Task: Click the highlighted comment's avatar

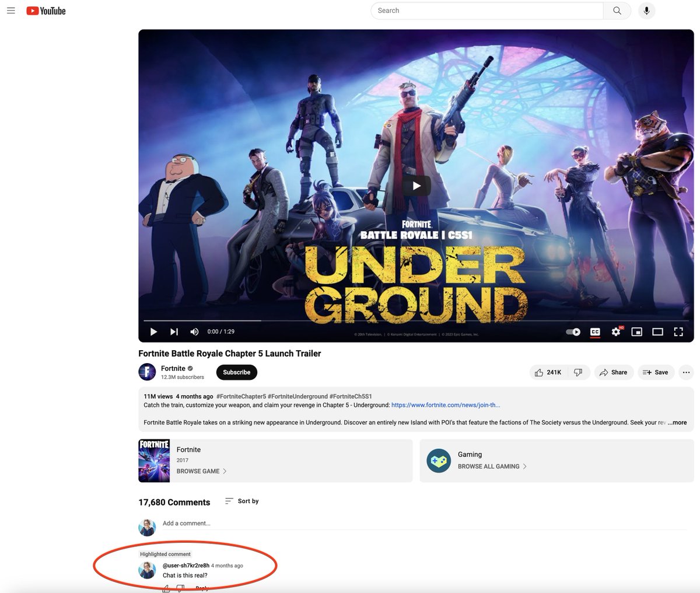Action: pos(147,570)
